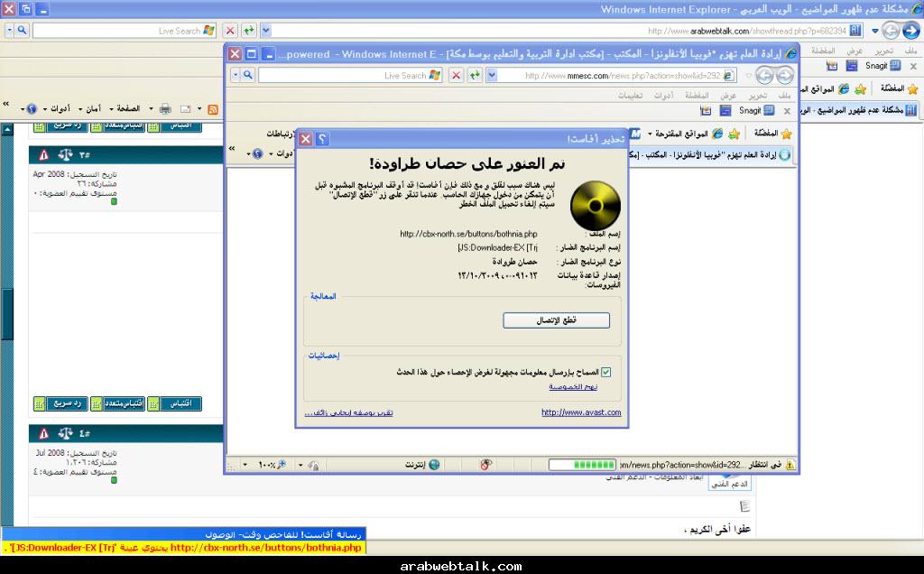Refresh the mmesc.com page

[475, 76]
